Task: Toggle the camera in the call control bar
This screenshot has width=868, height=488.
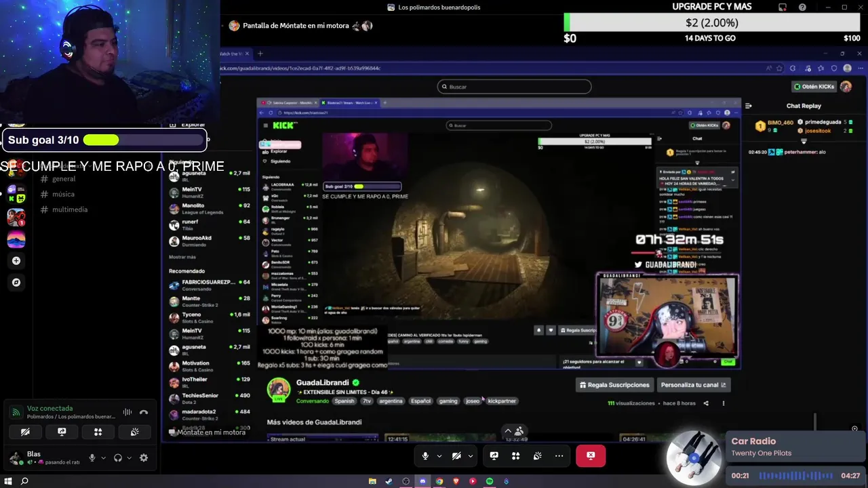Action: click(456, 456)
